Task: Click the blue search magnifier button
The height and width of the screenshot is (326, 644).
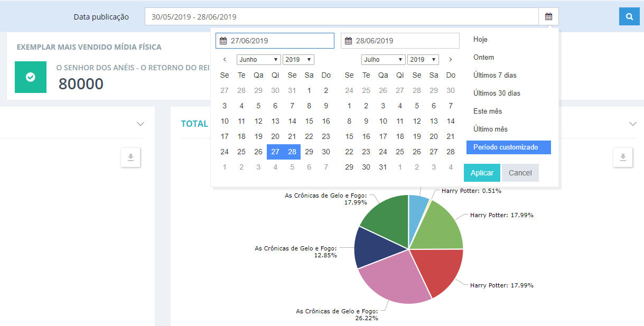Action: click(629, 16)
